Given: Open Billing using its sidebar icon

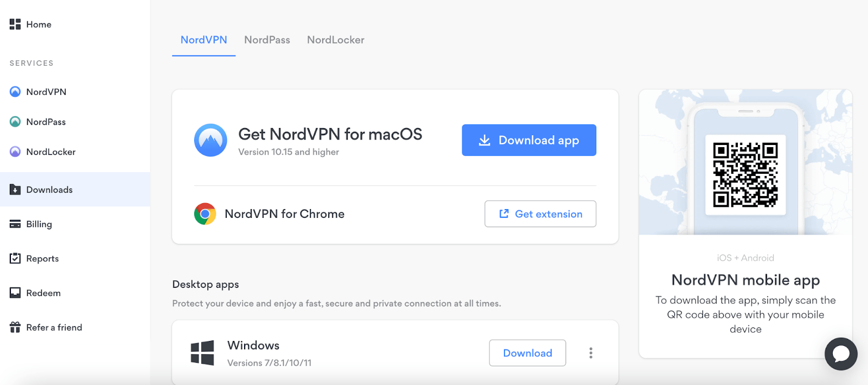Looking at the screenshot, I should 15,224.
